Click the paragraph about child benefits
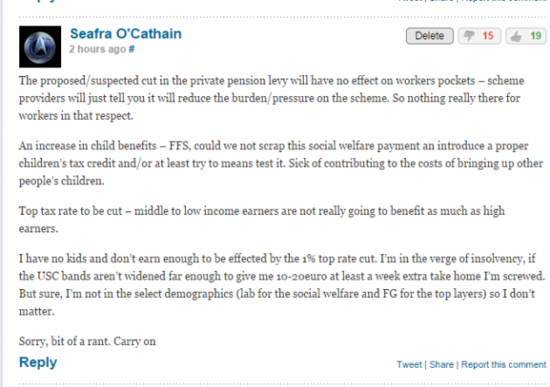550x387 pixels. (x=281, y=163)
